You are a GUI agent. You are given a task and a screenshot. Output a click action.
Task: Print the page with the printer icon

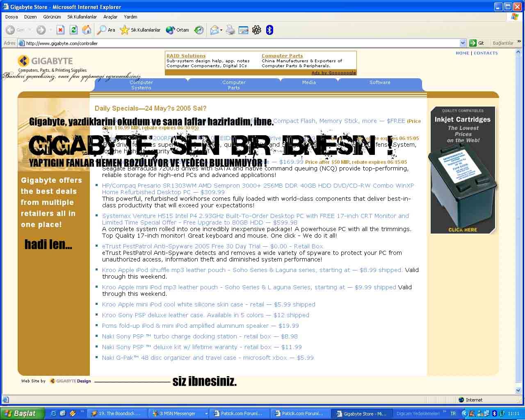231,30
